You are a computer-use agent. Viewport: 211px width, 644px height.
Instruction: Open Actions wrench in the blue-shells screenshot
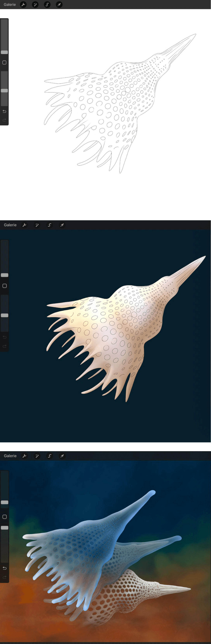(25, 456)
